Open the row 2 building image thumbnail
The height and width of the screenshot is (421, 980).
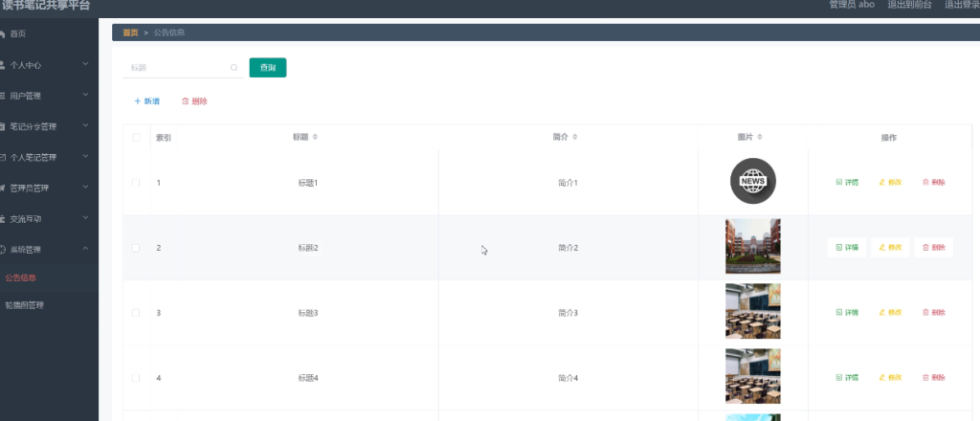point(753,247)
